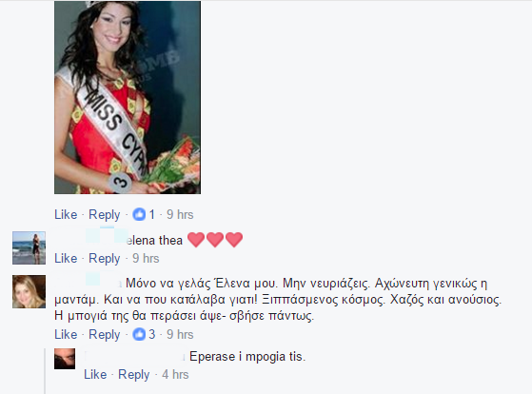Reply to the 'Eperase i mpogia tis' comment

click(134, 375)
